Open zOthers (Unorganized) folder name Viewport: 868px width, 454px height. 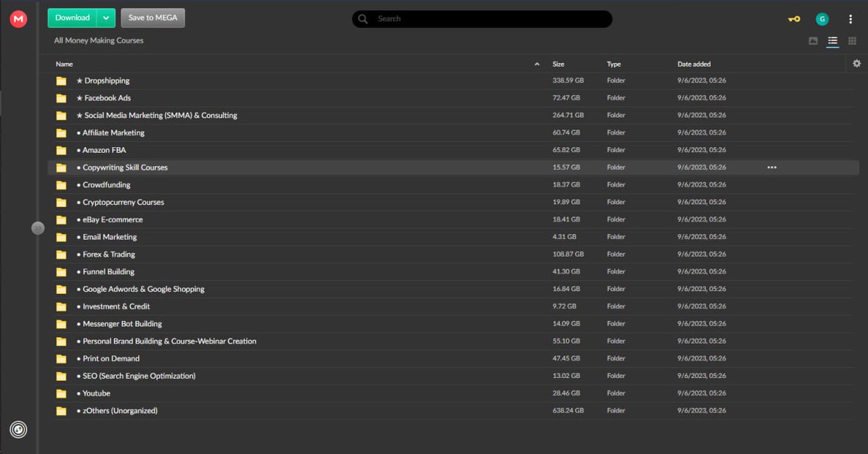point(117,411)
